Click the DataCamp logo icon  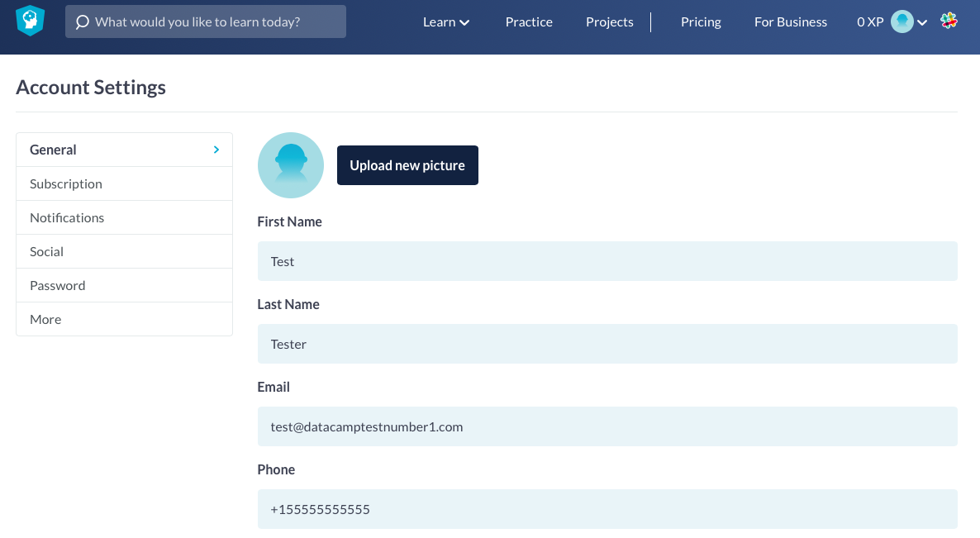coord(30,21)
